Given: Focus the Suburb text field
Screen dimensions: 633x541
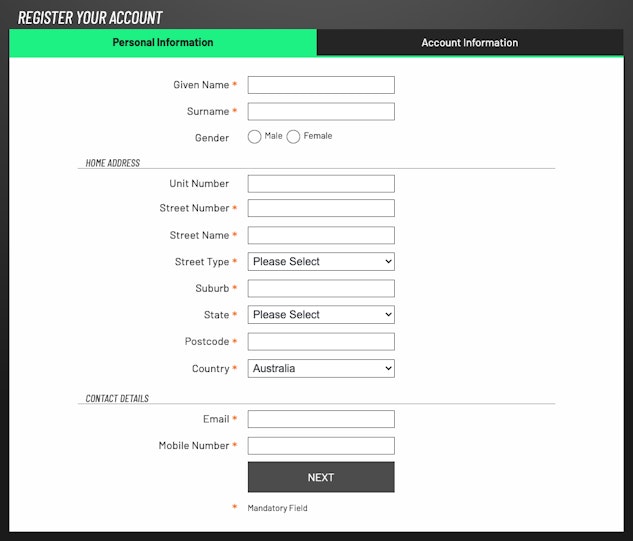Looking at the screenshot, I should (x=321, y=289).
